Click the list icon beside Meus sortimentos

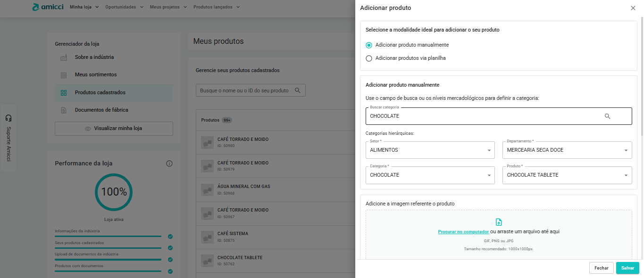click(64, 75)
